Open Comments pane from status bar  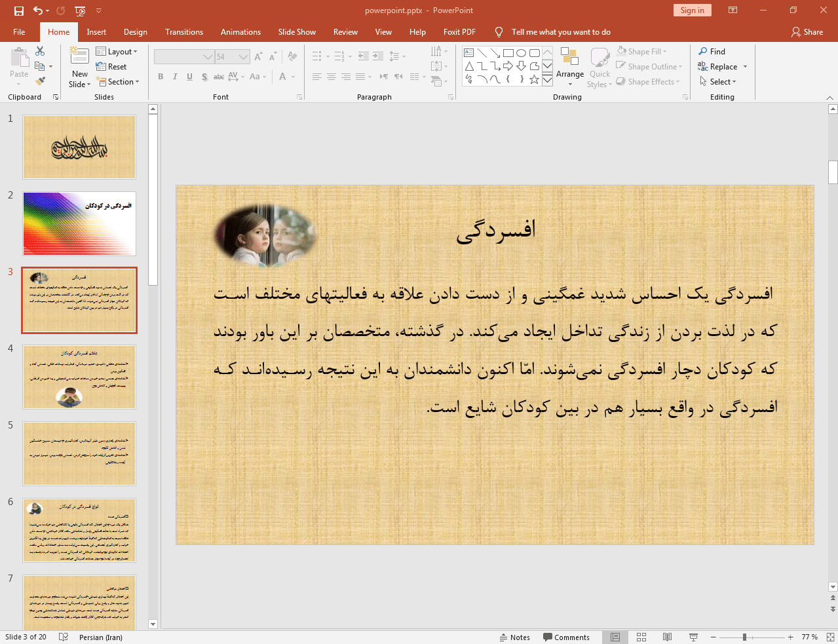pos(566,637)
